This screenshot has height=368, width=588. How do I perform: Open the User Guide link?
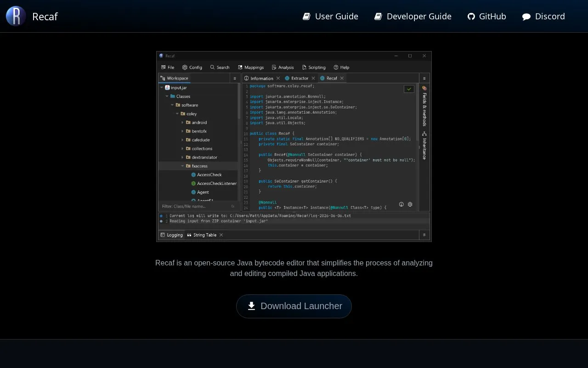(330, 17)
